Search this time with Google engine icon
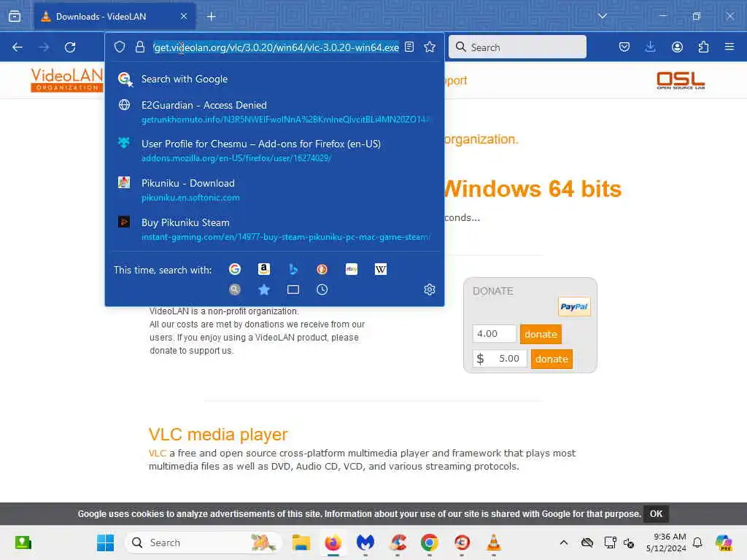Image resolution: width=747 pixels, height=560 pixels. 235,269
